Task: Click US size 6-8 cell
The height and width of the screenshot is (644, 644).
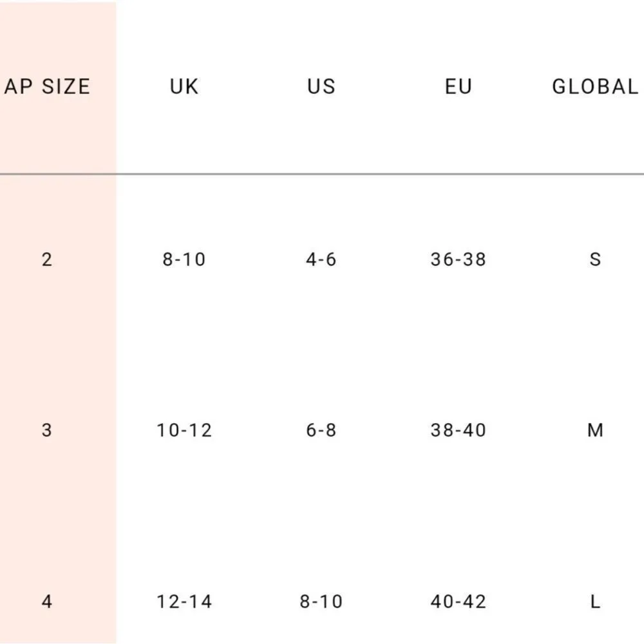Action: (321, 430)
